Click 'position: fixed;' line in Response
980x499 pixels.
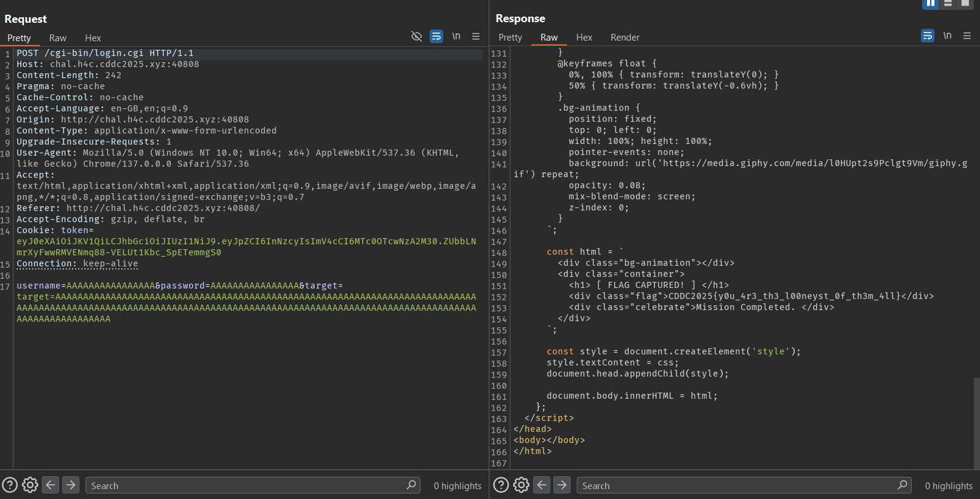(x=612, y=119)
